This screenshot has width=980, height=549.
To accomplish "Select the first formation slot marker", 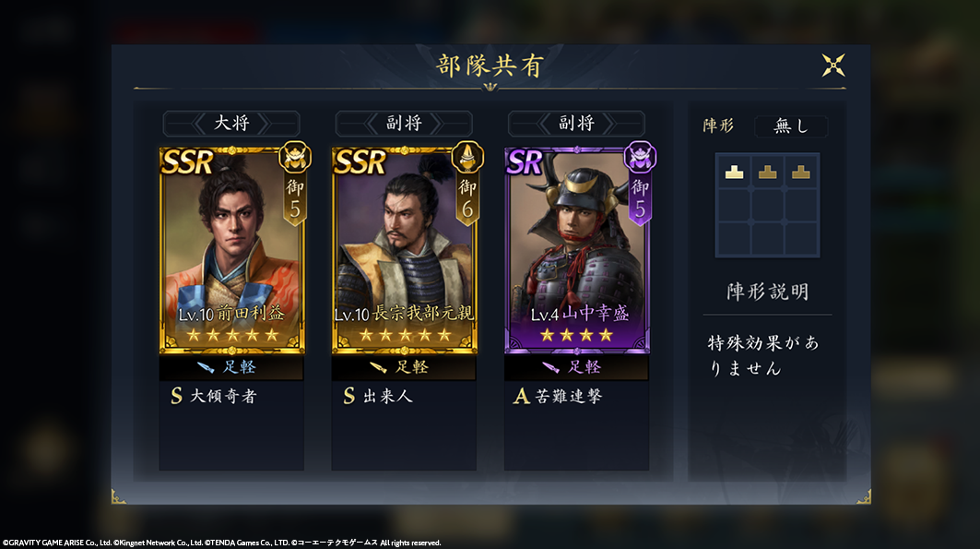I will point(734,172).
